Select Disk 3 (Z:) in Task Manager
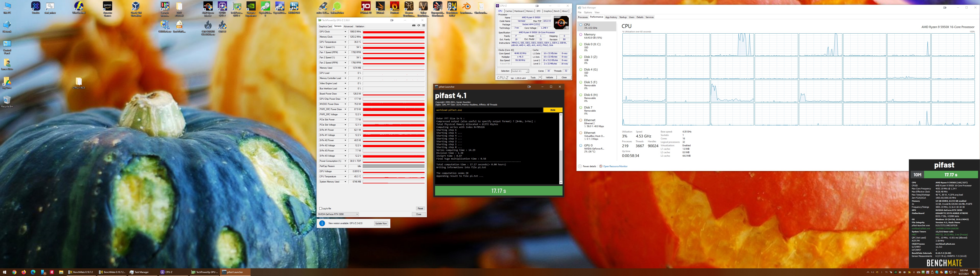This screenshot has height=276, width=980. [x=597, y=59]
